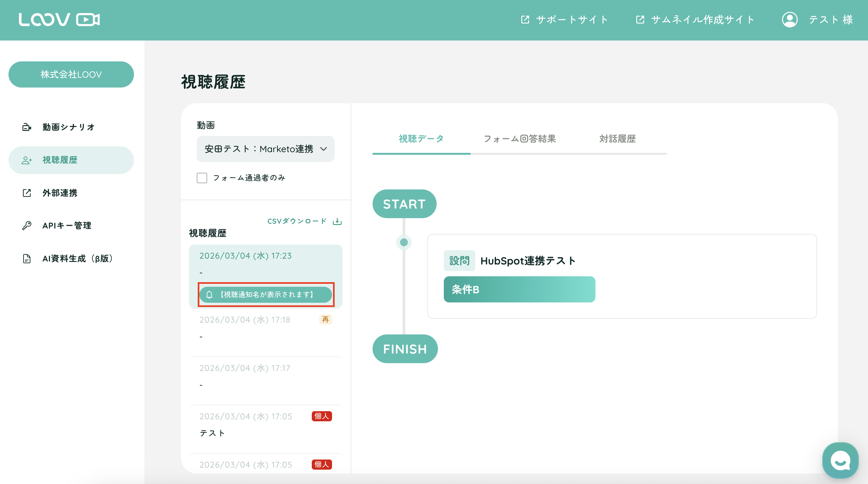Enable the フォーム通過者のみ checkbox

pos(202,178)
